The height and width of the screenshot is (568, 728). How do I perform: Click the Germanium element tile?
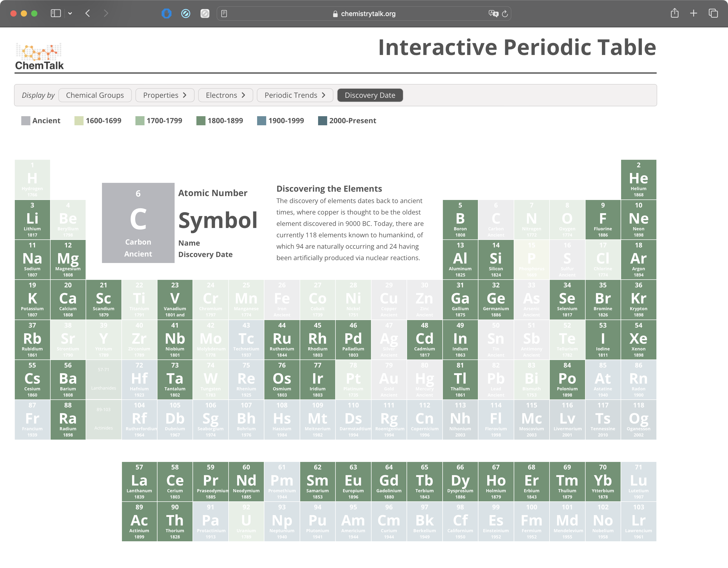point(496,300)
